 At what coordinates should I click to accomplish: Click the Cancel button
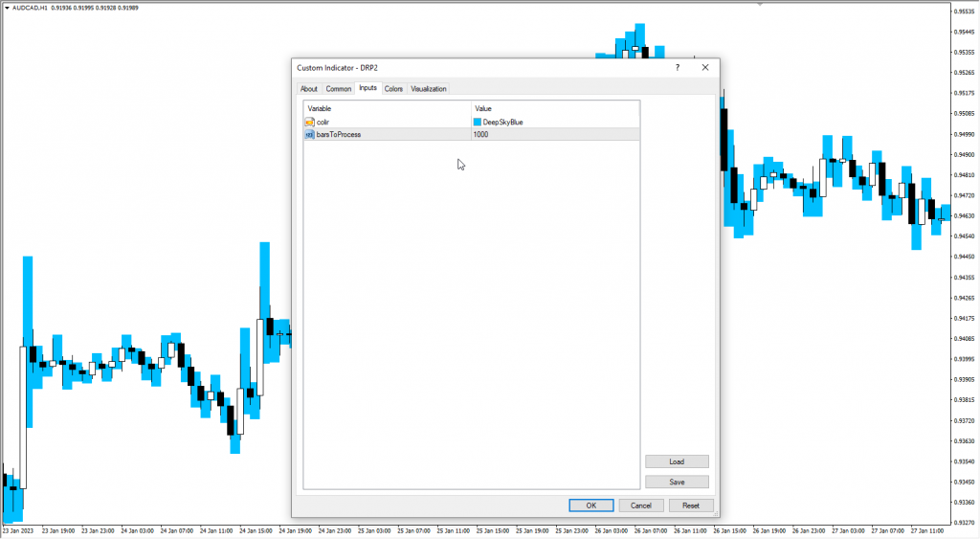pyautogui.click(x=640, y=505)
